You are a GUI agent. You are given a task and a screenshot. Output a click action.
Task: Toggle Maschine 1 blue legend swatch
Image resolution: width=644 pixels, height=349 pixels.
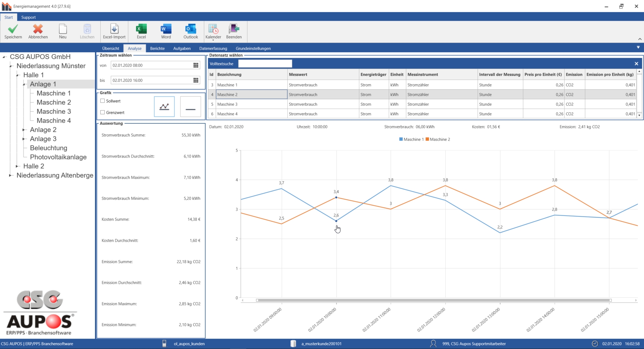pos(401,139)
